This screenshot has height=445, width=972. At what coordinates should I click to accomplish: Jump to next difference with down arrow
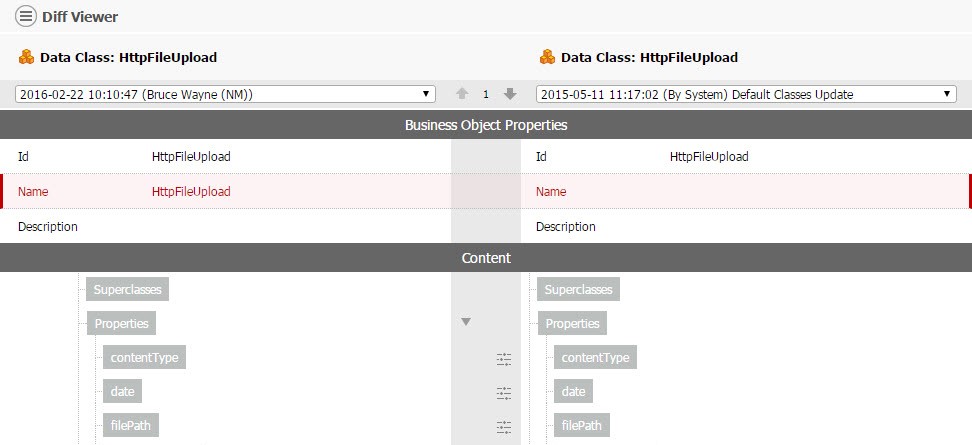click(x=510, y=94)
